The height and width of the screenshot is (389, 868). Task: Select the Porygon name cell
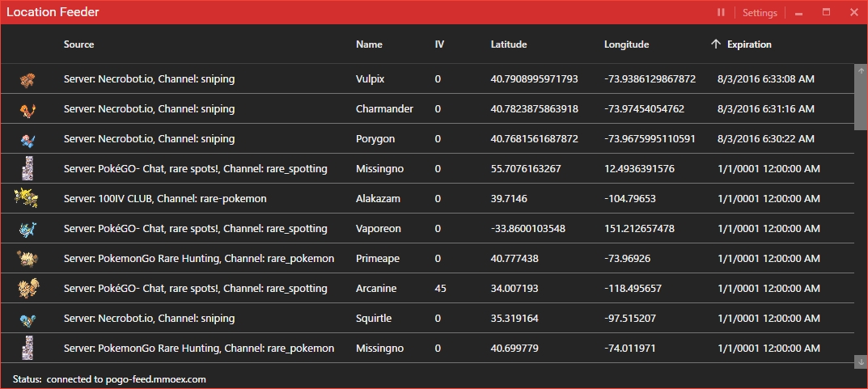375,139
